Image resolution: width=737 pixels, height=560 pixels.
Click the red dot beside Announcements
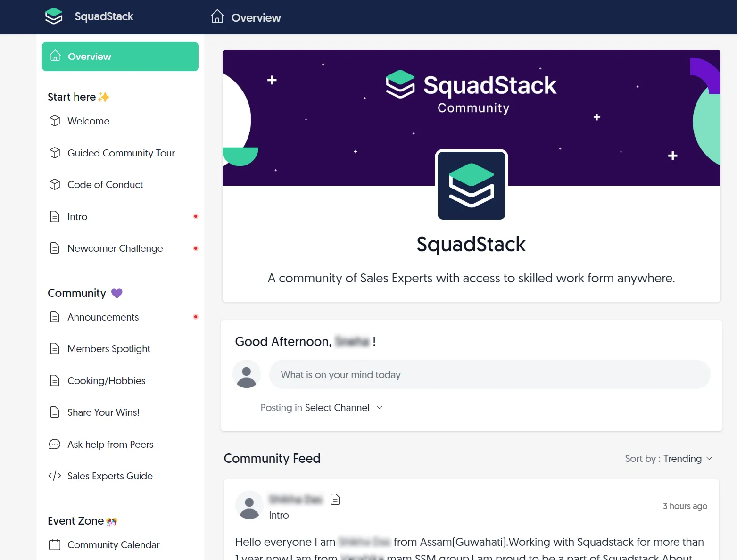(x=196, y=317)
